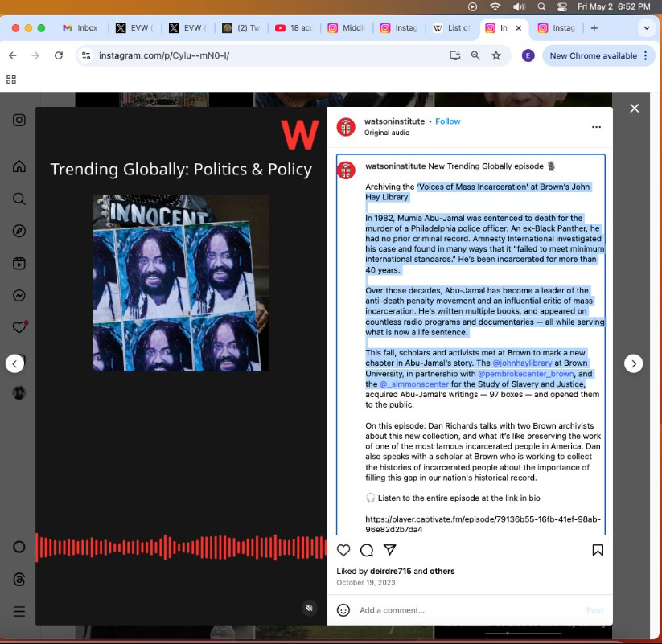Viewport: 662px width, 644px height.
Task: Switch to Gmail Inbox tab
Action: pos(80,28)
